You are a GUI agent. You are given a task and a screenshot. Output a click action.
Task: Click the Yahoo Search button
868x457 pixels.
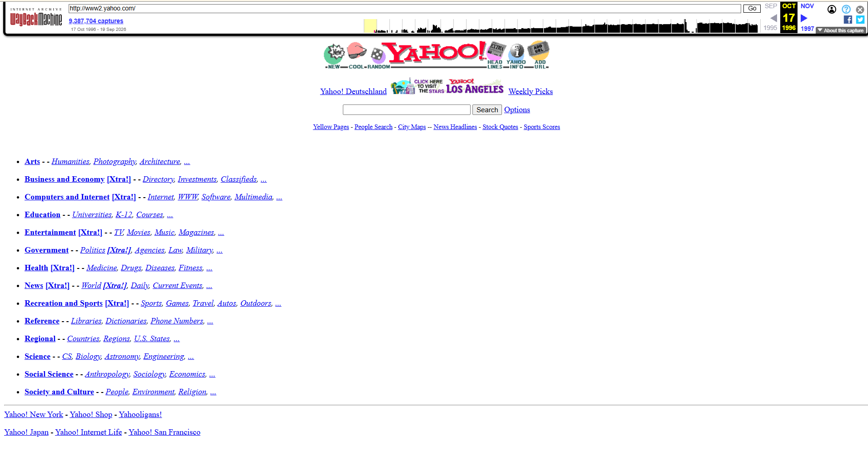tap(487, 110)
